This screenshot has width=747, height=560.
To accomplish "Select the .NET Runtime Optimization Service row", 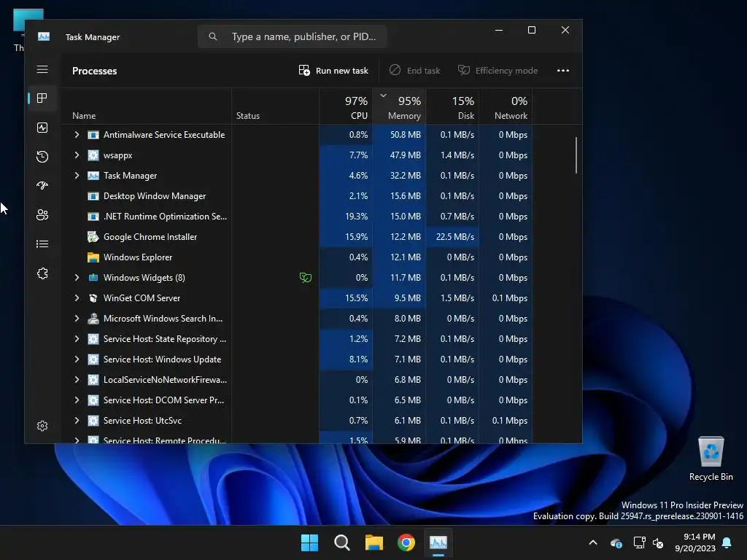I will click(x=298, y=217).
